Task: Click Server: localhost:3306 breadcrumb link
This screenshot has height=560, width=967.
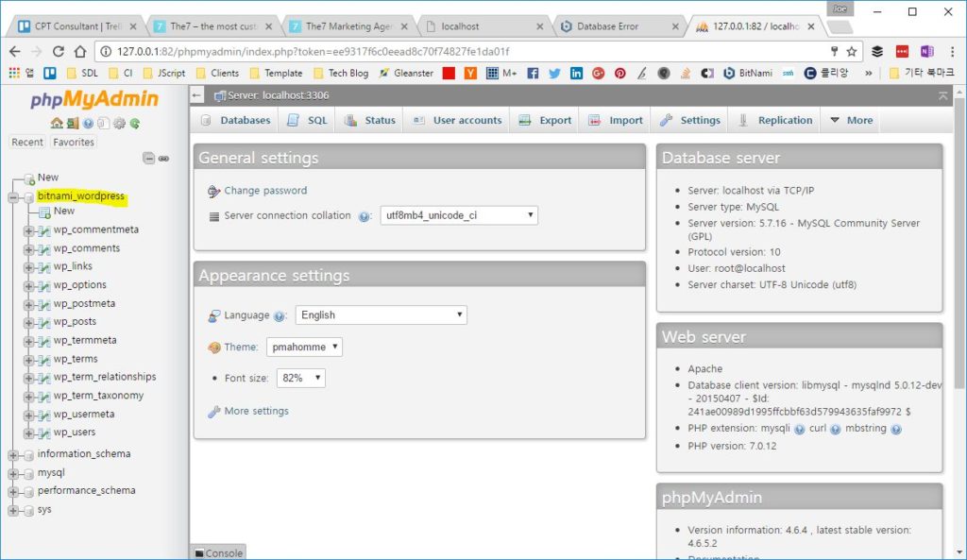Action: click(279, 95)
